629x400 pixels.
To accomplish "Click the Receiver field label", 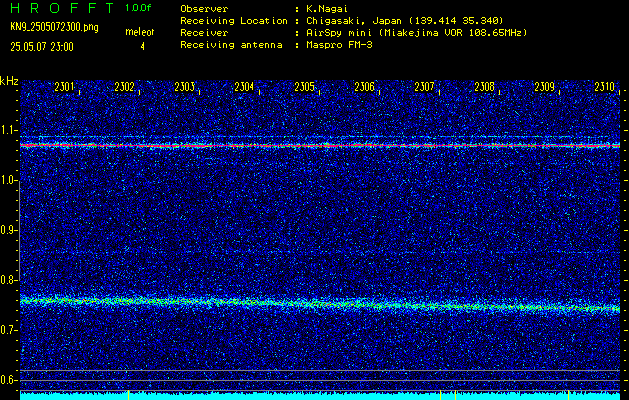I will [204, 33].
